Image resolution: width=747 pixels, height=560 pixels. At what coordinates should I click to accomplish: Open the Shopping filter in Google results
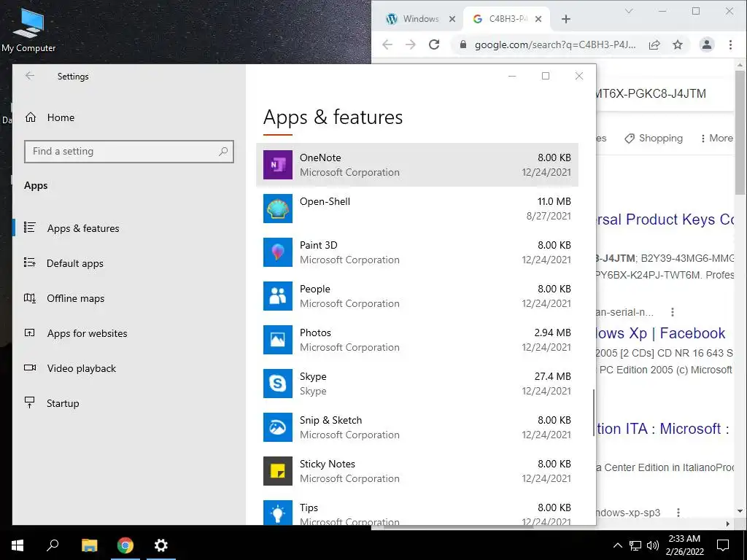654,138
